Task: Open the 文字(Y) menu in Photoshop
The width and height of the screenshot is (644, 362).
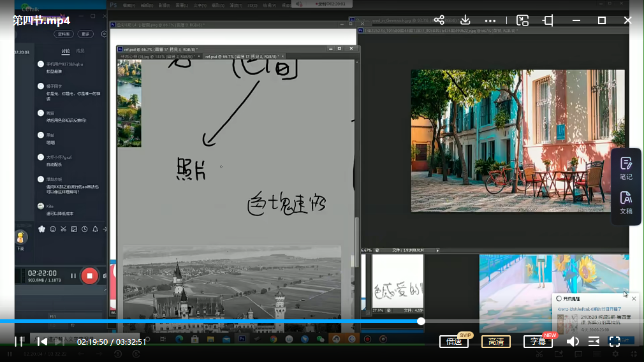Action: pos(200,5)
